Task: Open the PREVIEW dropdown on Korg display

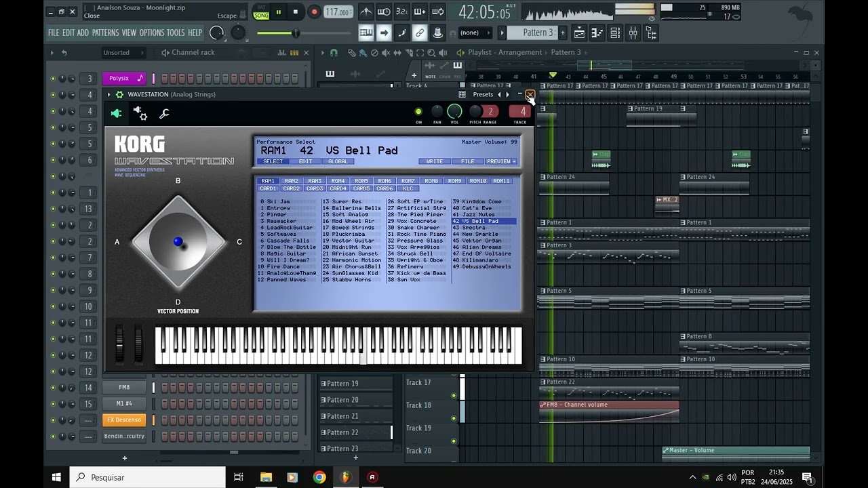Action: coord(501,161)
